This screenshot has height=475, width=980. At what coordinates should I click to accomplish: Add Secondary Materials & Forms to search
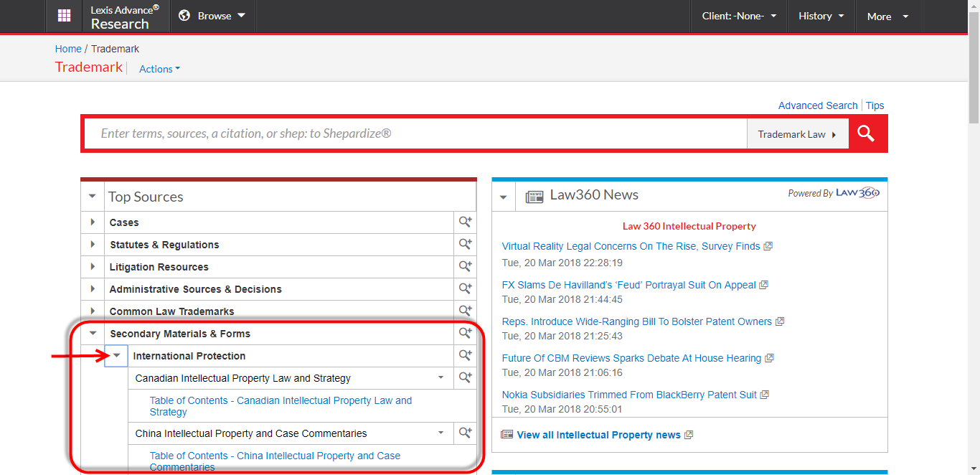pos(466,334)
